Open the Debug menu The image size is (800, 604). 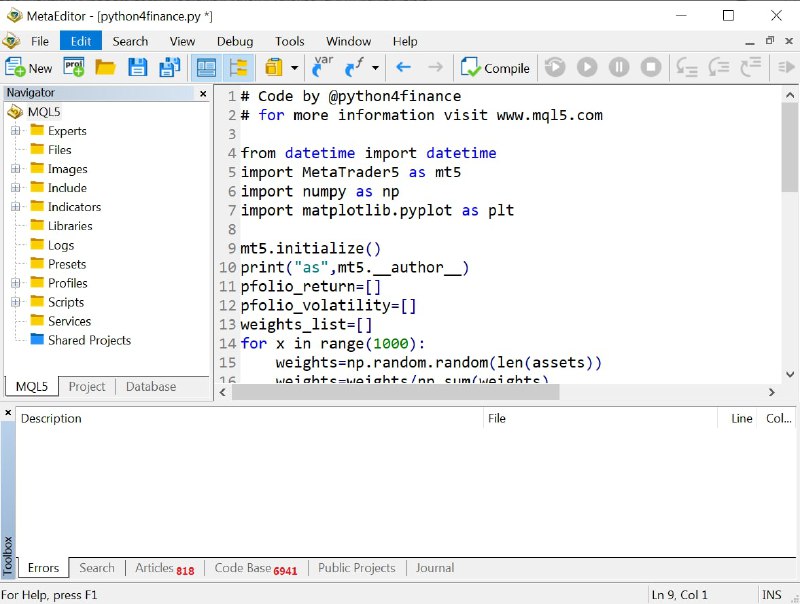click(235, 41)
